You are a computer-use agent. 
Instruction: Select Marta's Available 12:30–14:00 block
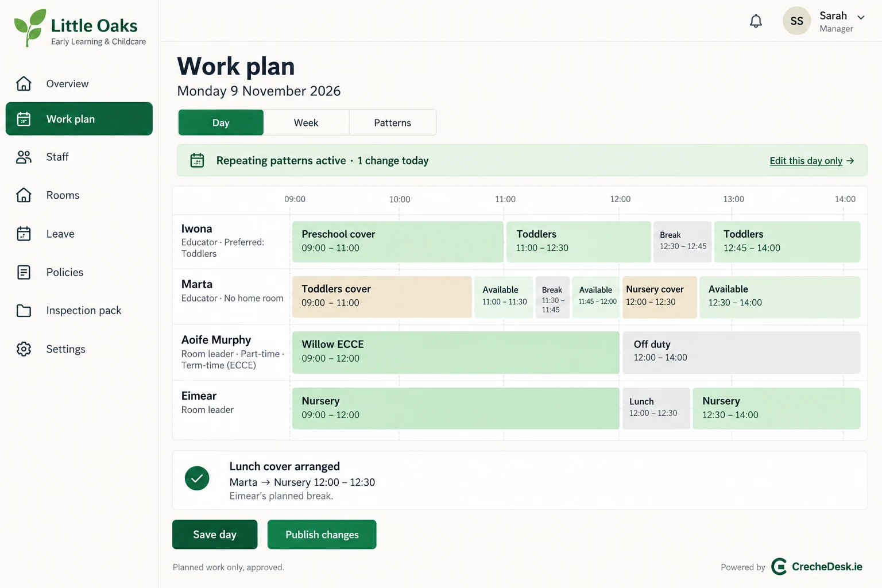click(x=780, y=297)
